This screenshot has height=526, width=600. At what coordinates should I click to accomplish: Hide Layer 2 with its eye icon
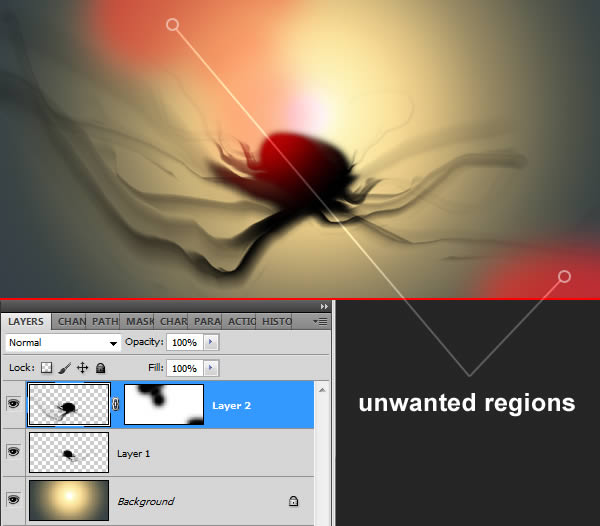13,404
